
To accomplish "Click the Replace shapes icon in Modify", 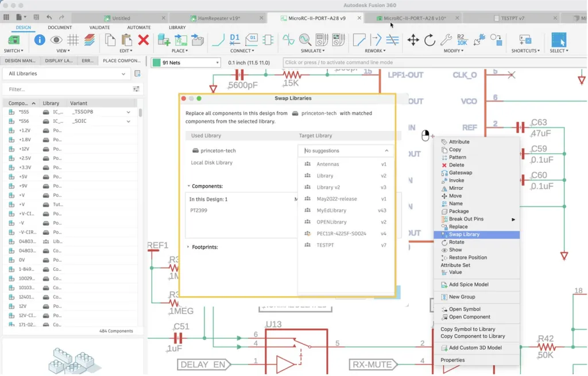I will pos(496,40).
